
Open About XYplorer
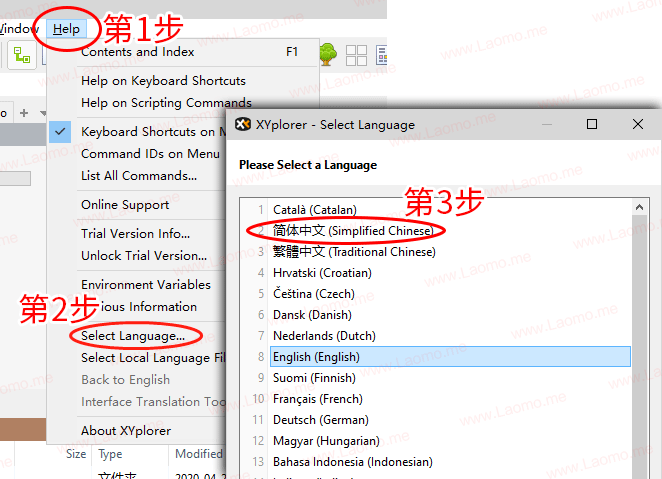(126, 431)
